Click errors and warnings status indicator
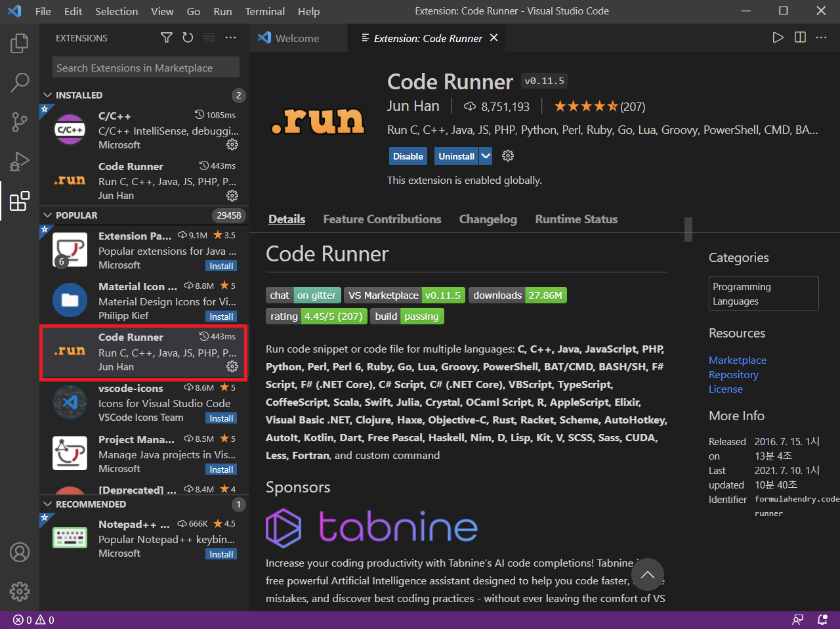 pos(33,620)
